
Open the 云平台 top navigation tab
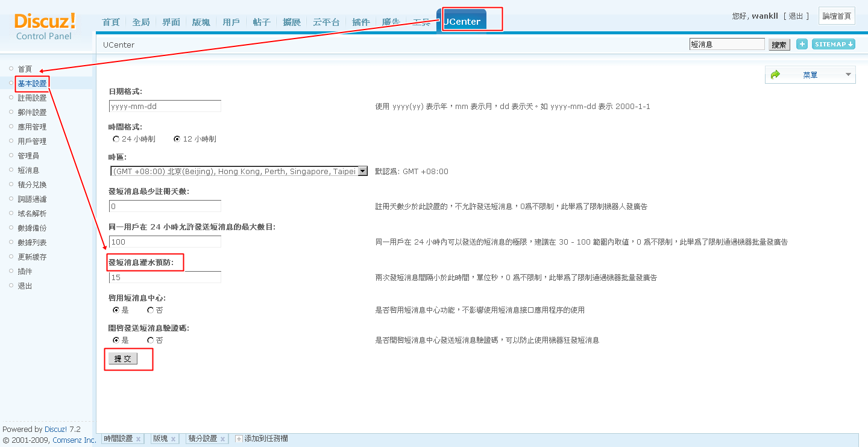point(326,22)
